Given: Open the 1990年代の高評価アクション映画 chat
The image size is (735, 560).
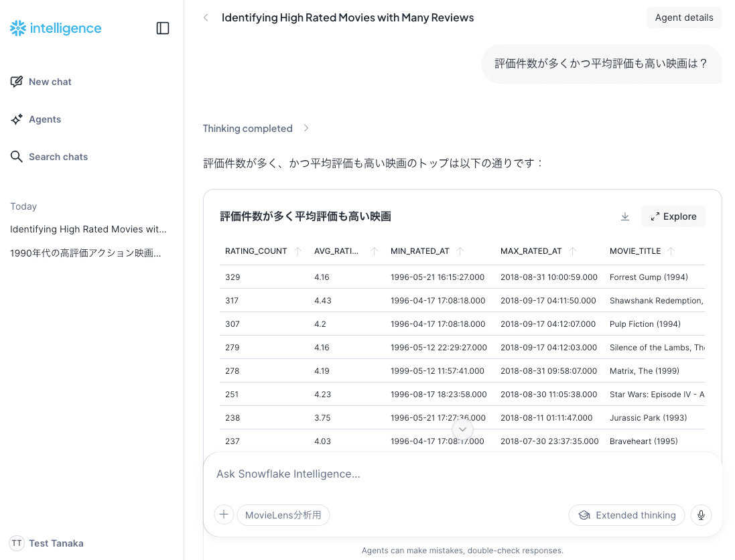Looking at the screenshot, I should point(86,253).
